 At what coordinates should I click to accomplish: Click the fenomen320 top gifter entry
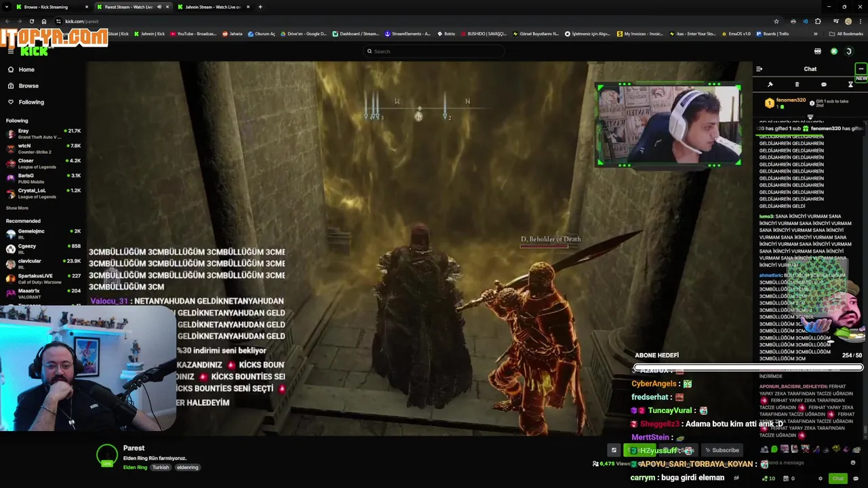785,103
